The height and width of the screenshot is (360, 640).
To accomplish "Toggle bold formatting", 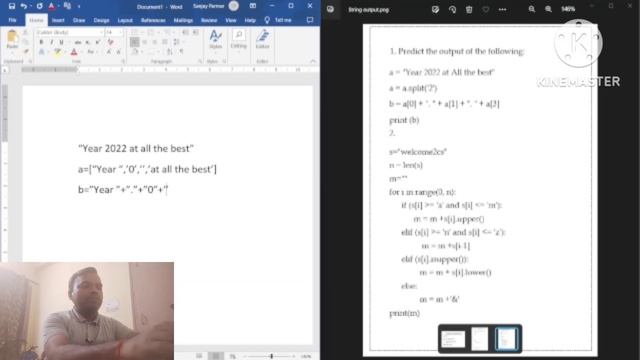I will pyautogui.click(x=41, y=42).
